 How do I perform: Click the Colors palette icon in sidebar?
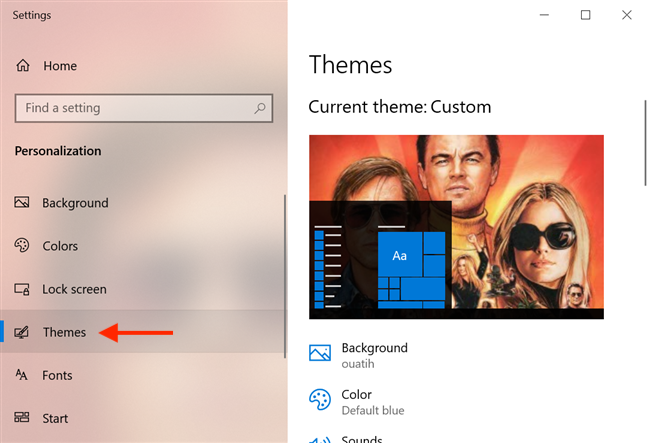point(21,245)
